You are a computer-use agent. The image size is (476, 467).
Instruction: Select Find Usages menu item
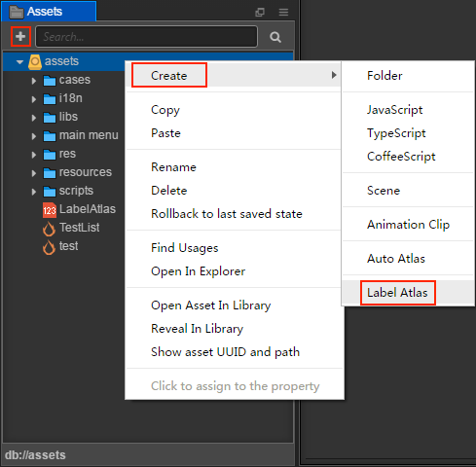click(x=233, y=248)
